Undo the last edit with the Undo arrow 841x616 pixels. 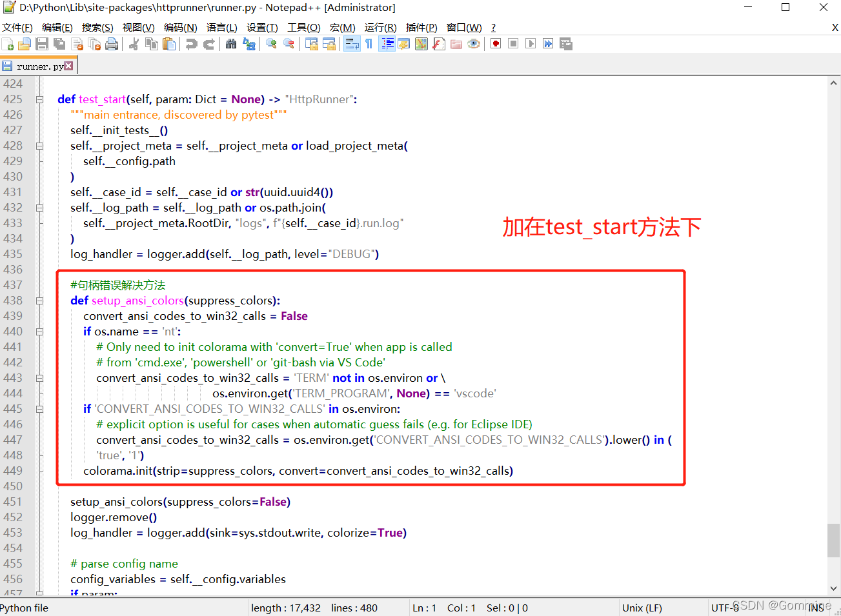(192, 44)
